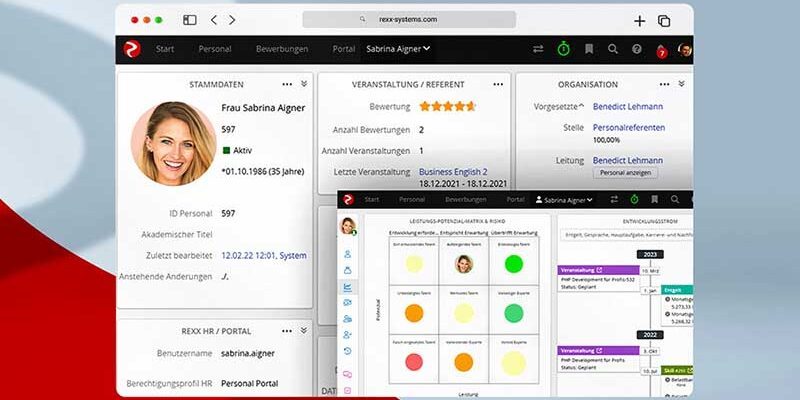Click Sabrina's photo inside the performance matrix
The width and height of the screenshot is (800, 400).
(464, 264)
